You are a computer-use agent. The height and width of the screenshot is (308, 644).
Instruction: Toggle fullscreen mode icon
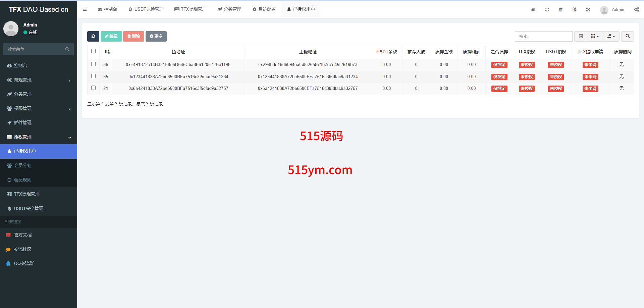click(x=588, y=9)
